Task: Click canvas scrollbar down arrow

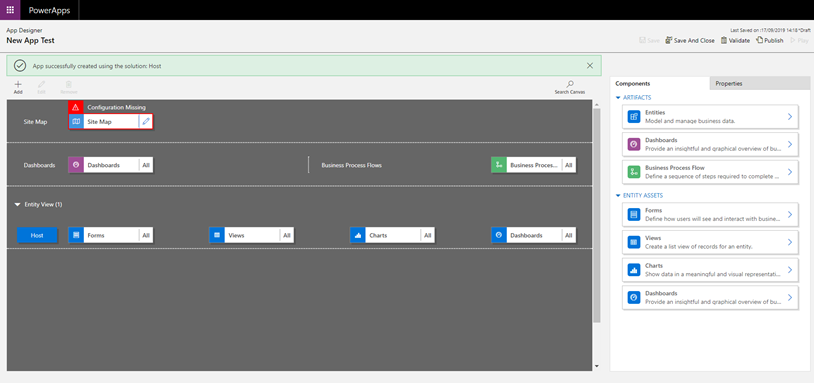Action: point(596,366)
